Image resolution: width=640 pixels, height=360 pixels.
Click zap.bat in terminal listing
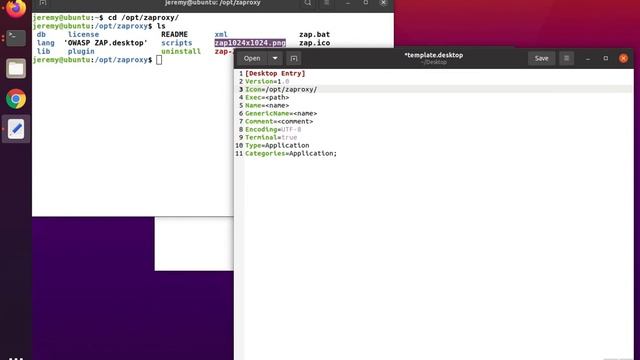314,35
